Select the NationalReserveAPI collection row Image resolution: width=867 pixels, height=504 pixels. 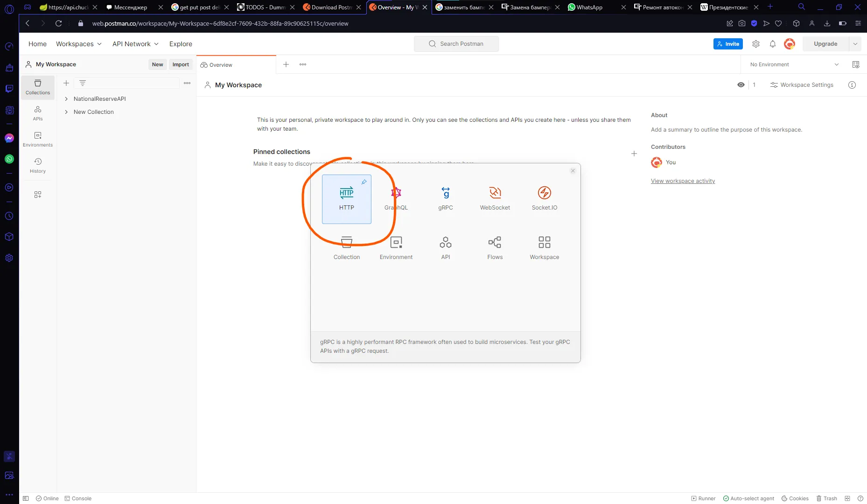coord(126,99)
